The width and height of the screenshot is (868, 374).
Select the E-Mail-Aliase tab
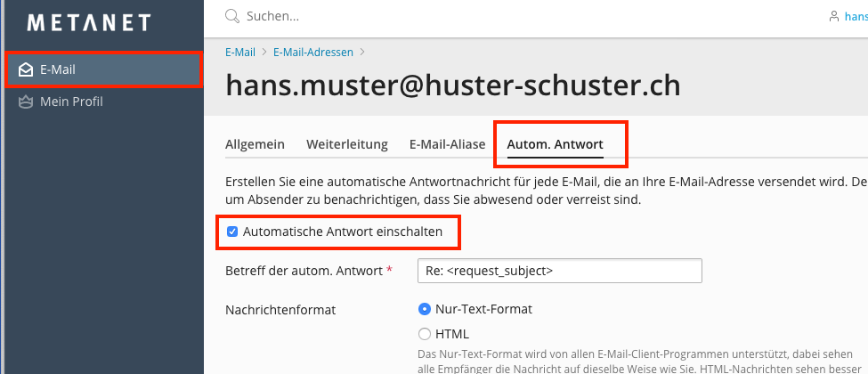click(x=447, y=144)
